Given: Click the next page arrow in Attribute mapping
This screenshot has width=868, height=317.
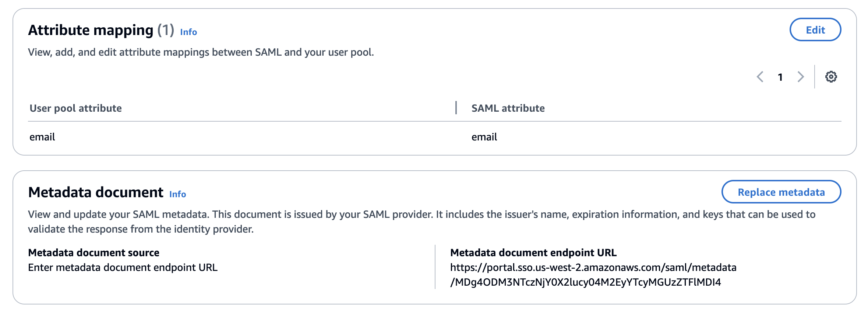Looking at the screenshot, I should pos(800,77).
